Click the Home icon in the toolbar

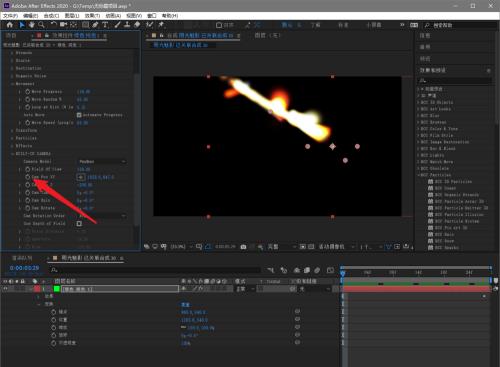coord(10,25)
